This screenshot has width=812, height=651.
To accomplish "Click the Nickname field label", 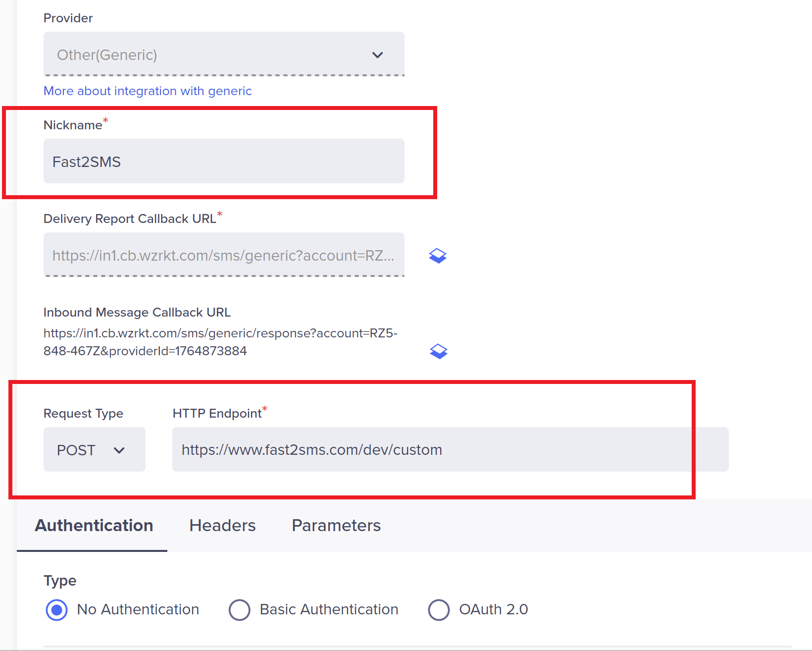I will tap(73, 125).
